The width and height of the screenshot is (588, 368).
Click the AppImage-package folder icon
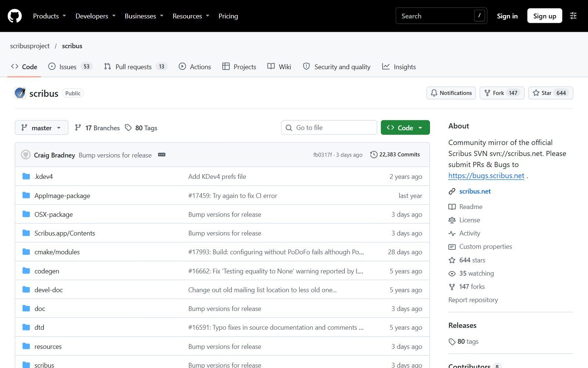tap(26, 195)
